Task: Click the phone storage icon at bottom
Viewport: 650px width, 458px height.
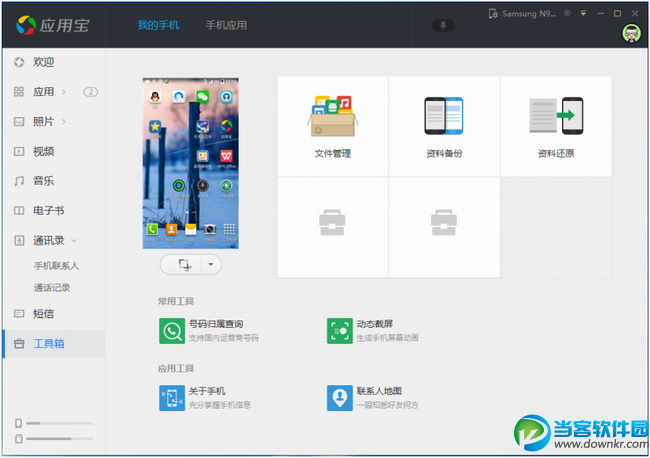Action: click(x=18, y=423)
